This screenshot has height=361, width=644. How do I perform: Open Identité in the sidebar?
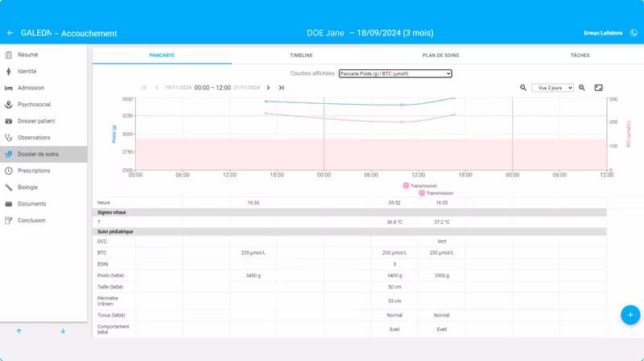[x=27, y=71]
